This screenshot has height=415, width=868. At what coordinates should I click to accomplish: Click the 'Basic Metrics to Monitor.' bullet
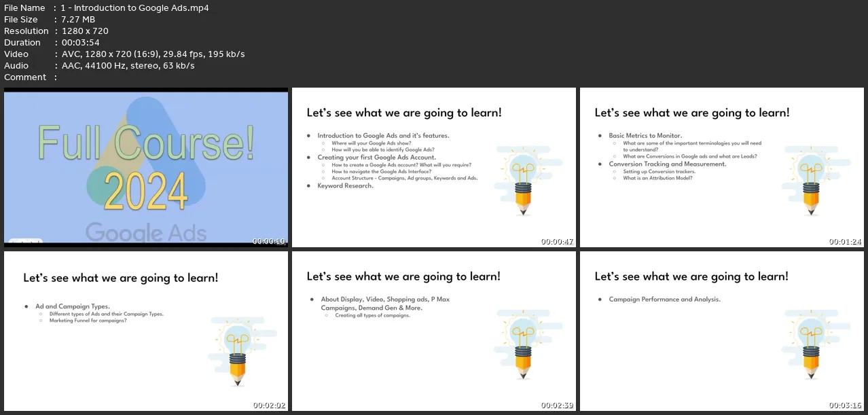(645, 136)
